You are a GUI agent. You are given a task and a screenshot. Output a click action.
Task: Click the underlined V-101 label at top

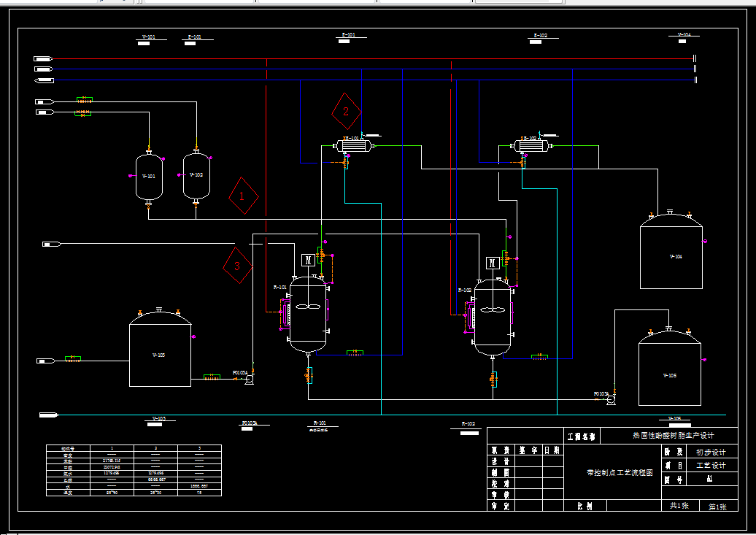(149, 36)
